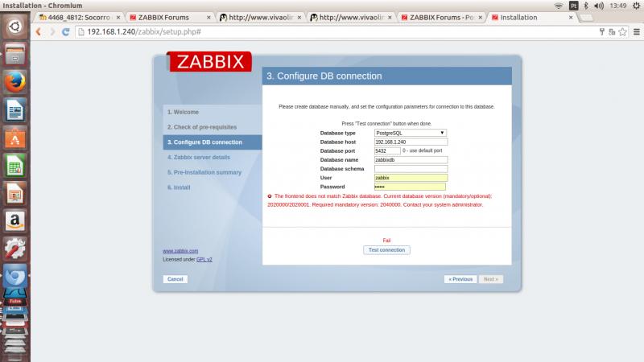The height and width of the screenshot is (362, 644).
Task: Click the red frontend mismatch error message
Action: [x=379, y=200]
